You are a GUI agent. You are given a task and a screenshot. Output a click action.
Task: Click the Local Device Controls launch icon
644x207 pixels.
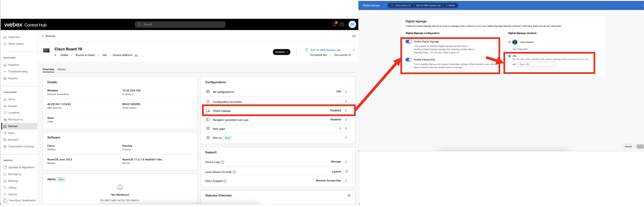pos(346,172)
